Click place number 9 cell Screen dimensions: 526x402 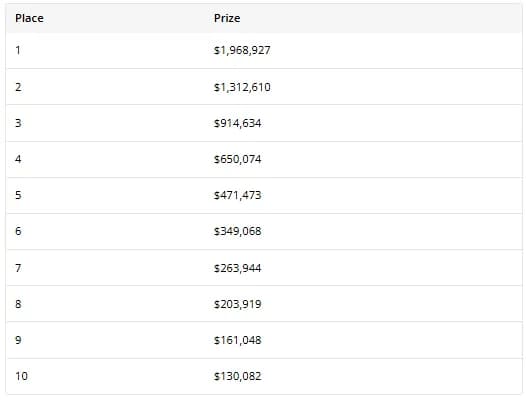[x=18, y=340]
